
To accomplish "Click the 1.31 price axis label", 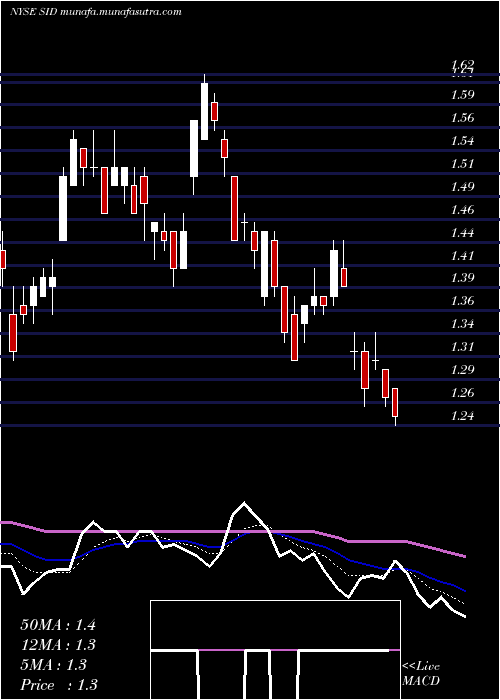I will pyautogui.click(x=462, y=347).
